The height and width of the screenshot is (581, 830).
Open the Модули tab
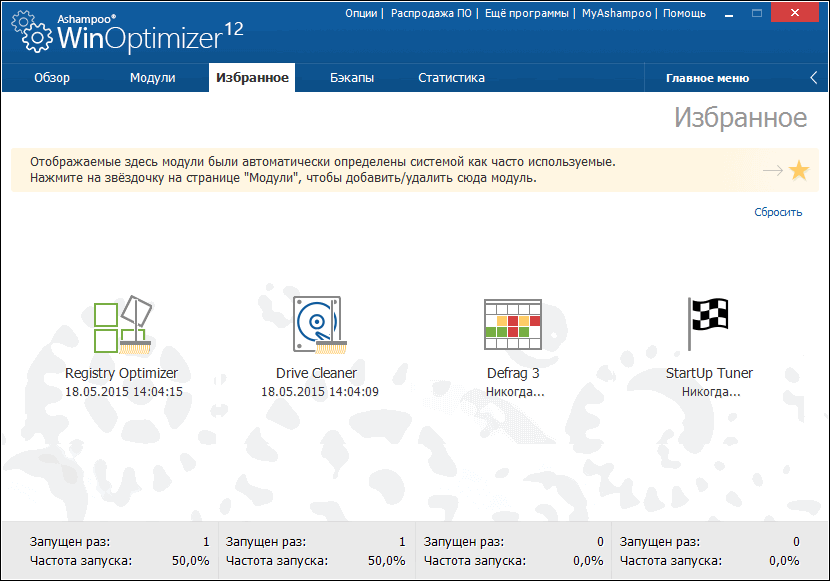pos(152,78)
